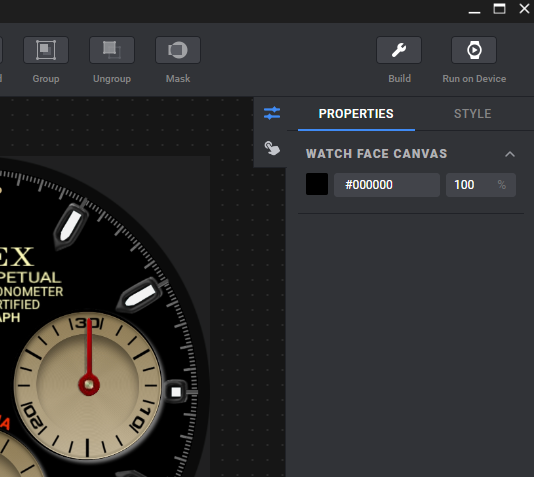Select the WATCH FACE CANVAS heading
The width and height of the screenshot is (534, 477).
pos(376,154)
